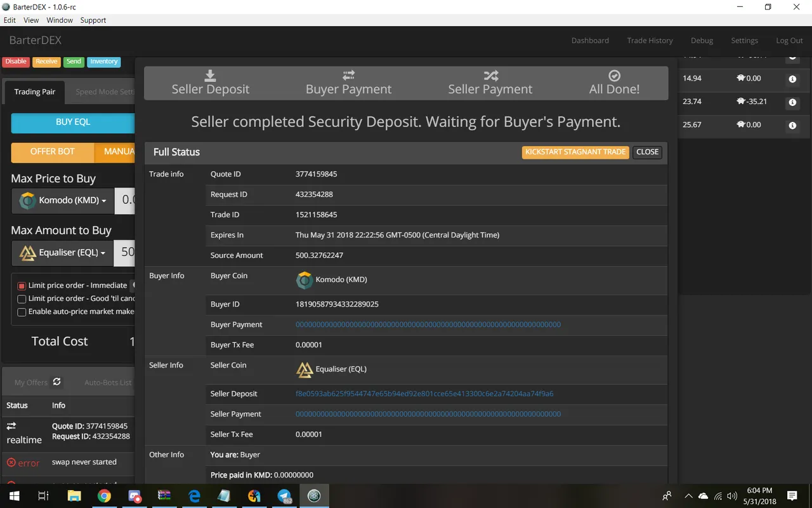Click the Max Amount to Buy input field
The height and width of the screenshot is (508, 812).
(x=124, y=253)
